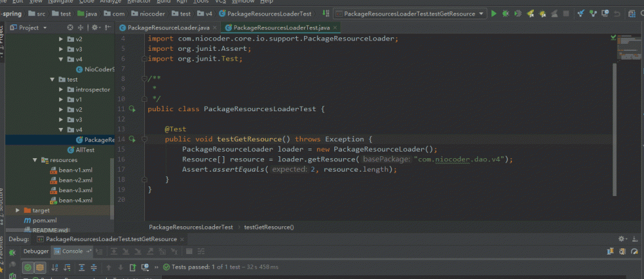The image size is (644, 279).
Task: Run testGetResource from gutter icon on line 14
Action: pyautogui.click(x=132, y=139)
